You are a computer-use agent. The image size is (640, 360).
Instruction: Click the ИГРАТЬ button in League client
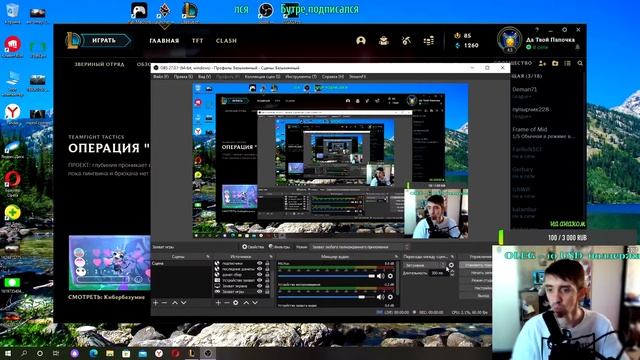click(x=105, y=40)
